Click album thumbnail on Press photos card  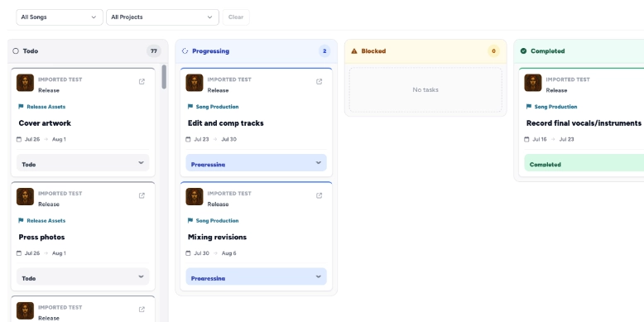pos(25,197)
